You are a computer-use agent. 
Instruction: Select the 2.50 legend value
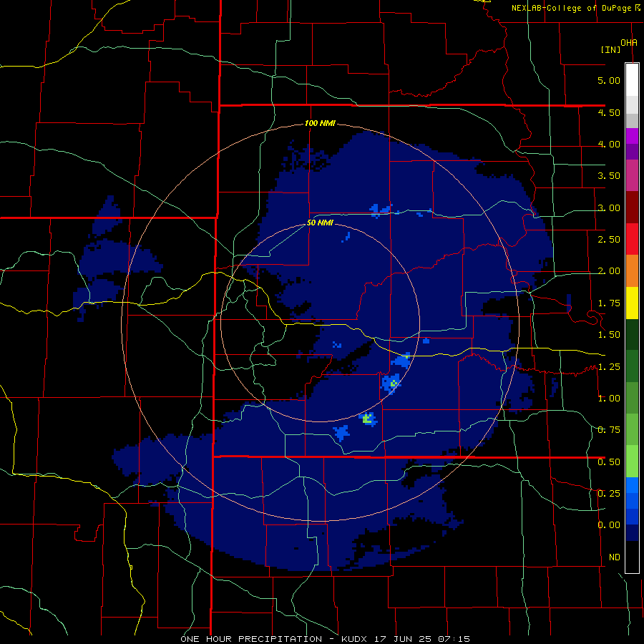point(609,240)
